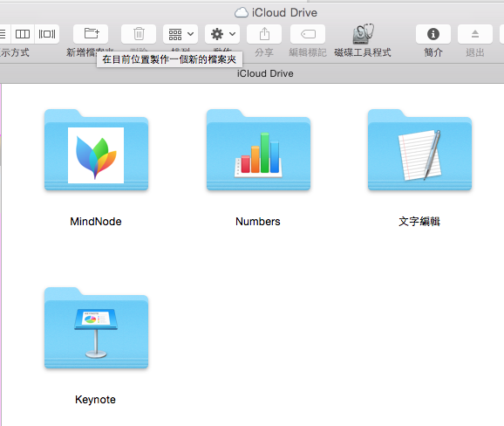
Task: Open Get Info with the i icon
Action: 433,34
